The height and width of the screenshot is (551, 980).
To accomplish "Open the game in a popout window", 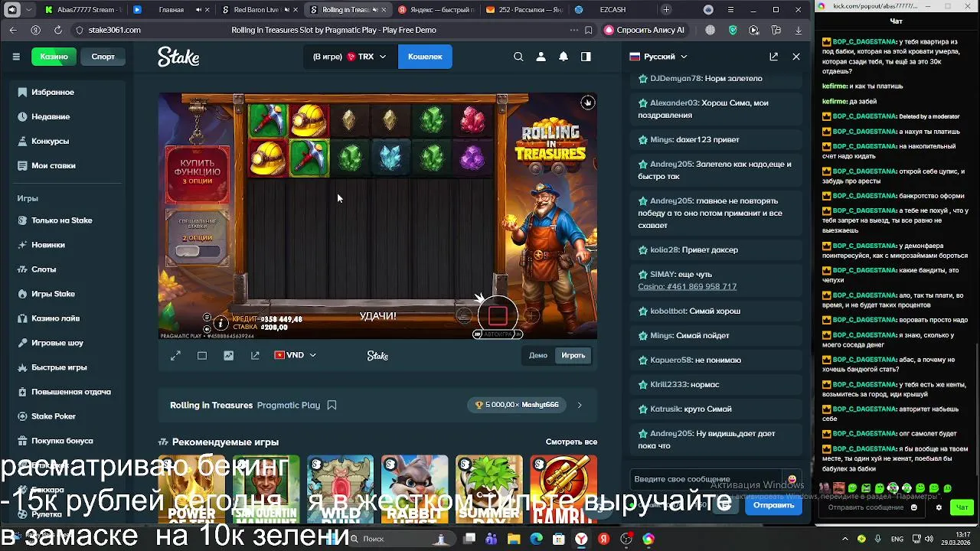I will [255, 355].
